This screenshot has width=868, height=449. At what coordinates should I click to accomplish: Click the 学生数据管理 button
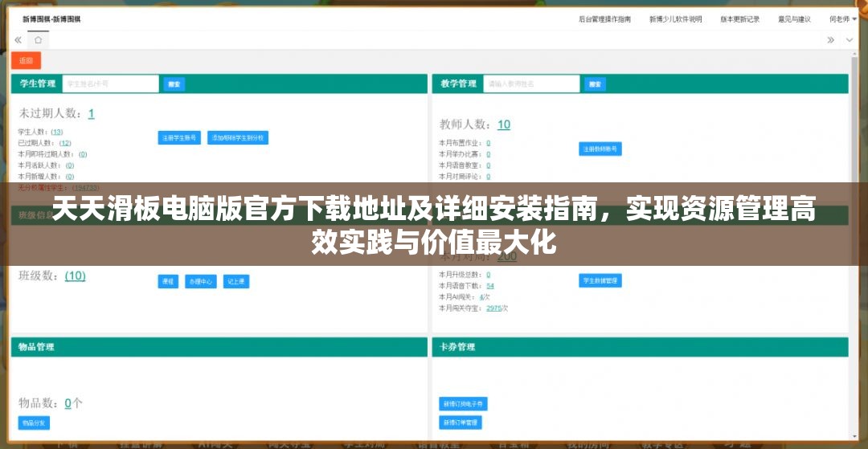600,280
